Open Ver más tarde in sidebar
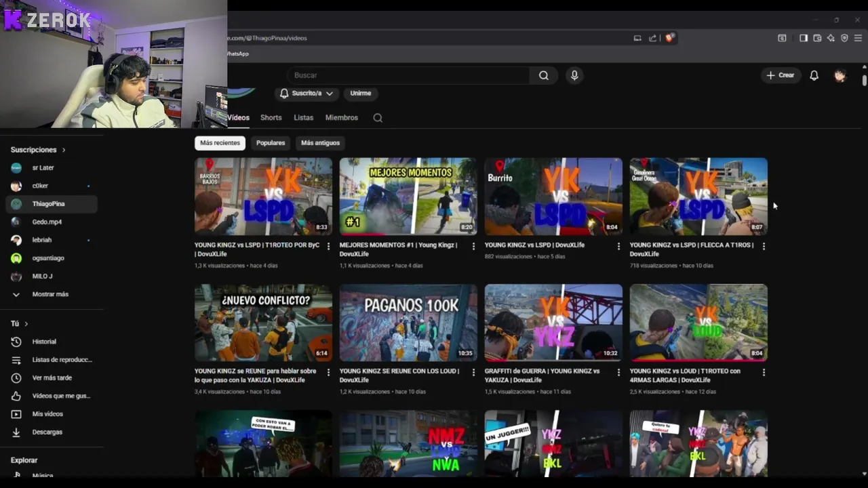This screenshot has width=868, height=488. [x=52, y=378]
